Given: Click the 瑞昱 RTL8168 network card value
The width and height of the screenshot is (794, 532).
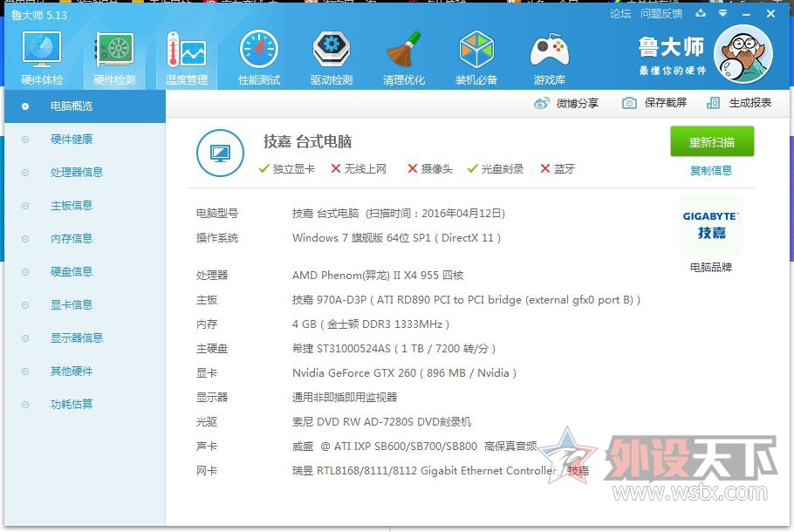Looking at the screenshot, I should (x=441, y=471).
